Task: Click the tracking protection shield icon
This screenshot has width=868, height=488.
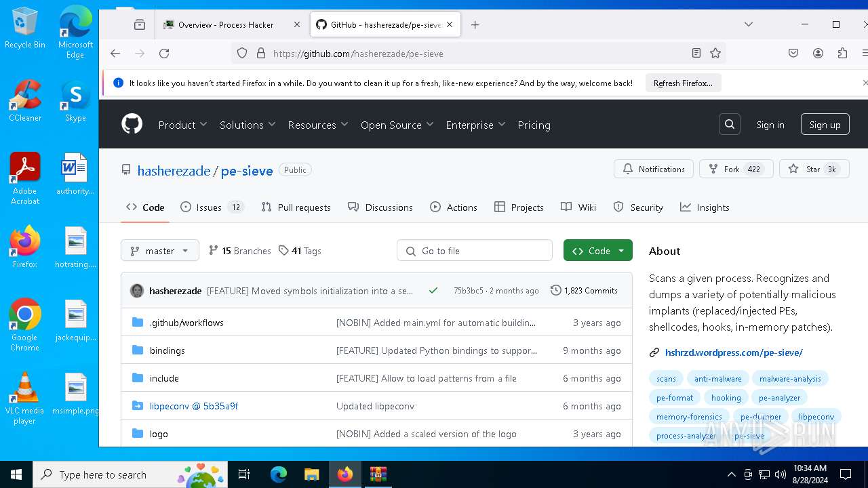Action: pyautogui.click(x=242, y=54)
